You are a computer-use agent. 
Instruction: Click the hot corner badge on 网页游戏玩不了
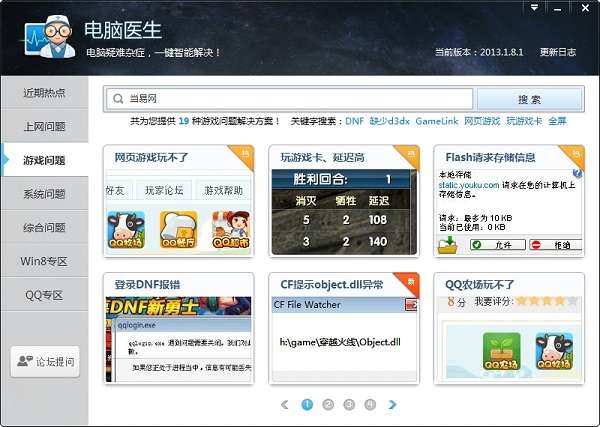[x=244, y=155]
